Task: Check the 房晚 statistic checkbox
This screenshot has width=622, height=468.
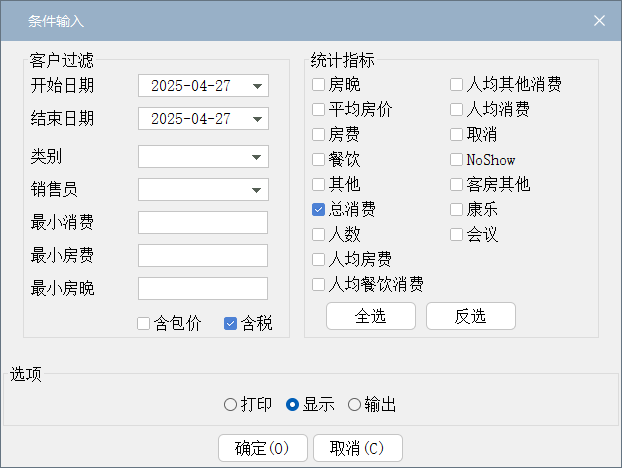Action: point(319,84)
